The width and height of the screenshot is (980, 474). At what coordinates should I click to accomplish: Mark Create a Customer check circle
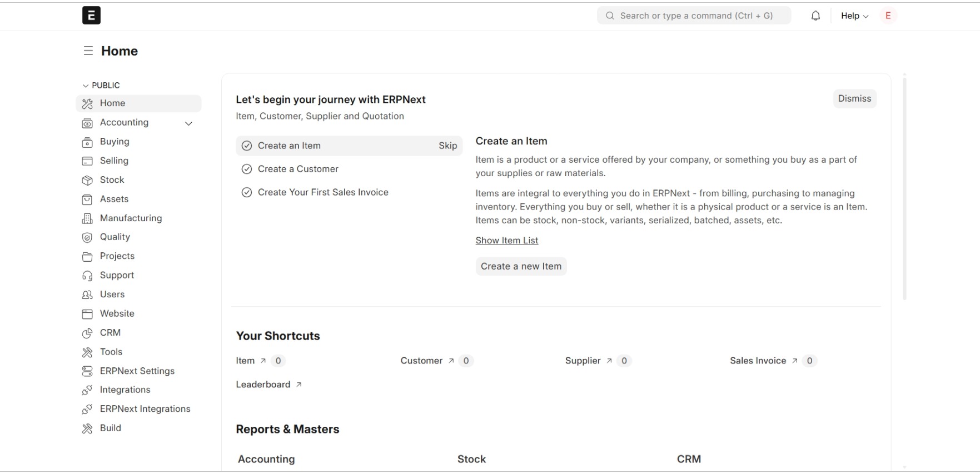click(247, 169)
